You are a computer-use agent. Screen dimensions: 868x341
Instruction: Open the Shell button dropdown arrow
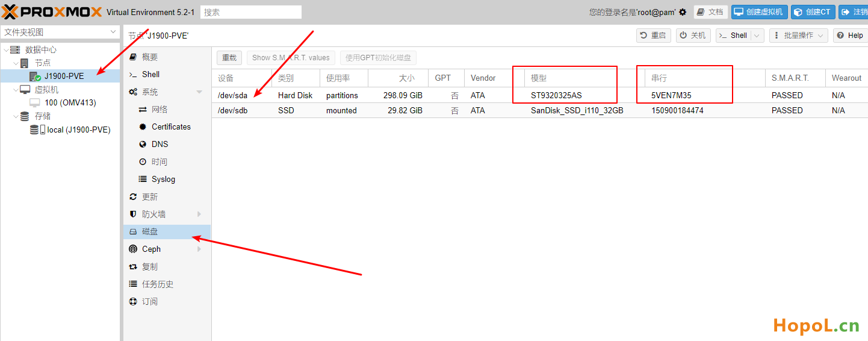(x=757, y=36)
